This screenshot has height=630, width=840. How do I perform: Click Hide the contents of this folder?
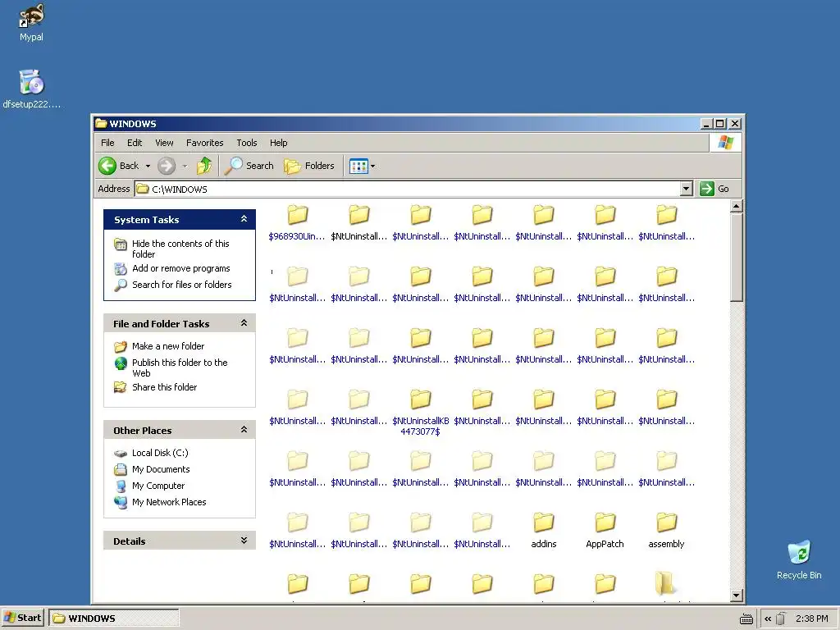coord(180,249)
